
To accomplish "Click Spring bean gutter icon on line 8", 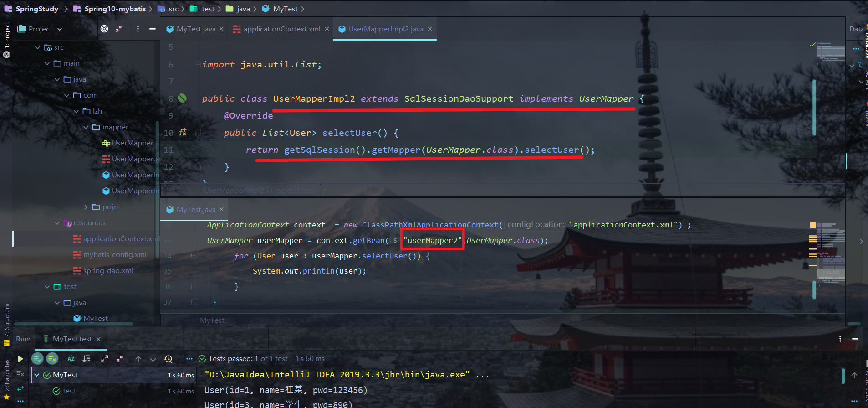I will (182, 98).
